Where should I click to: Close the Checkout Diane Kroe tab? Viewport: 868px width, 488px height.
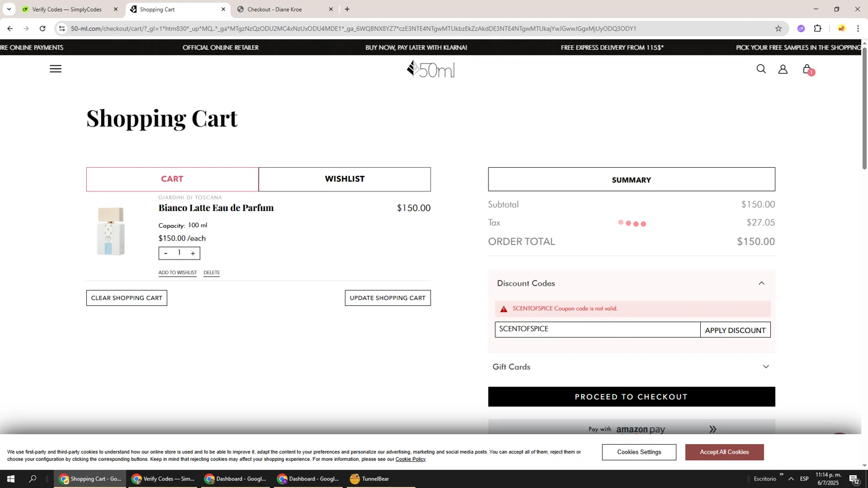click(331, 9)
